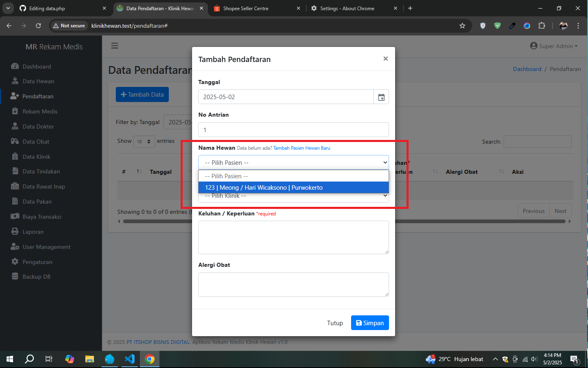This screenshot has width=588, height=368.
Task: Click the calendar icon beside Tanggal field
Action: [381, 97]
